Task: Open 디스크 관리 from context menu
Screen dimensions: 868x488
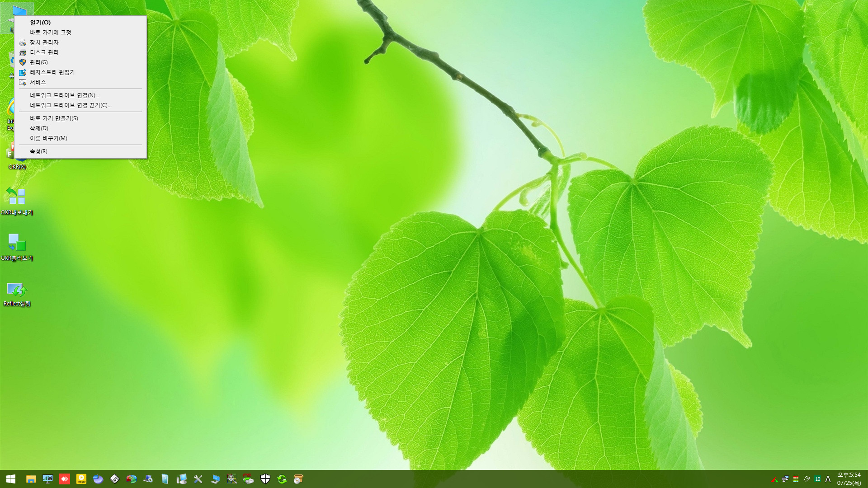Action: (x=80, y=52)
